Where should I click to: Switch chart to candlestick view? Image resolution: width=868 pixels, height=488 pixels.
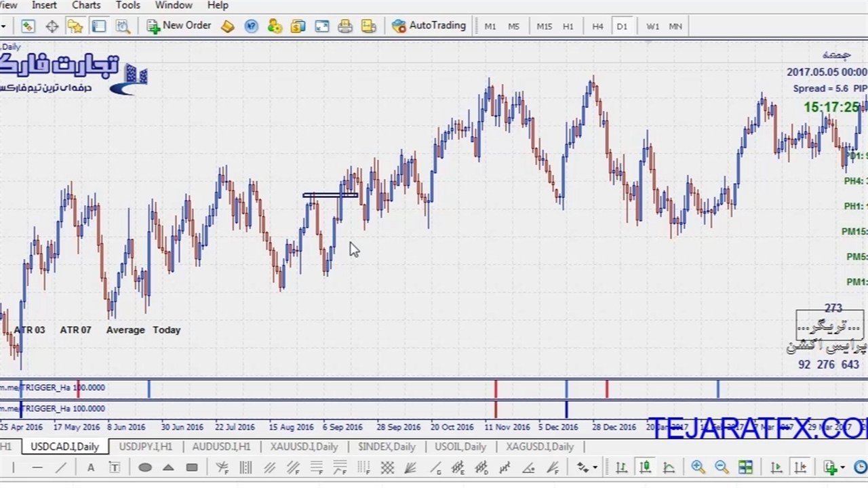[x=645, y=467]
